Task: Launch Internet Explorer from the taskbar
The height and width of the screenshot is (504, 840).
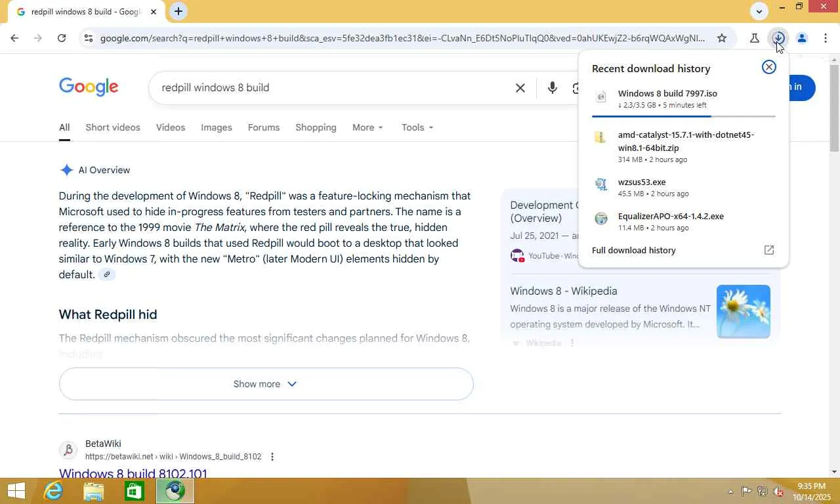Action: coord(53,491)
